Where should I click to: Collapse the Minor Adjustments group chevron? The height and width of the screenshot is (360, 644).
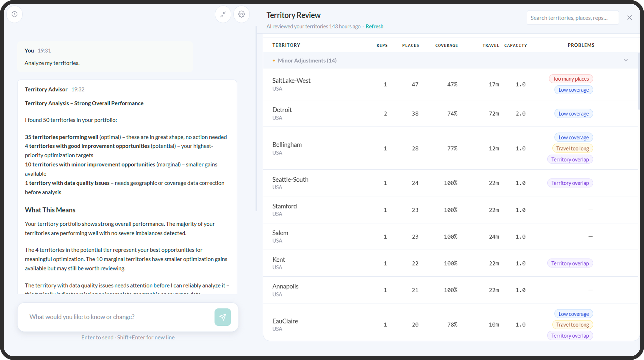[626, 60]
